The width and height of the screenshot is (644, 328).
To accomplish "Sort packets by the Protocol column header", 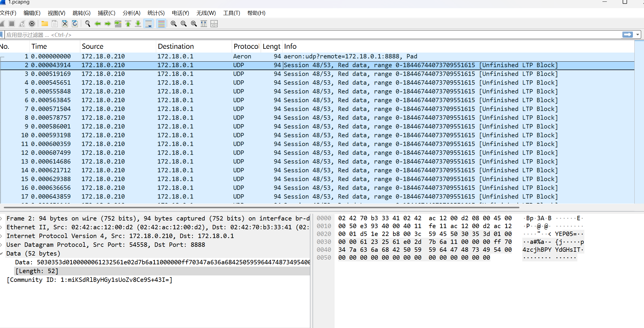I will pos(246,46).
